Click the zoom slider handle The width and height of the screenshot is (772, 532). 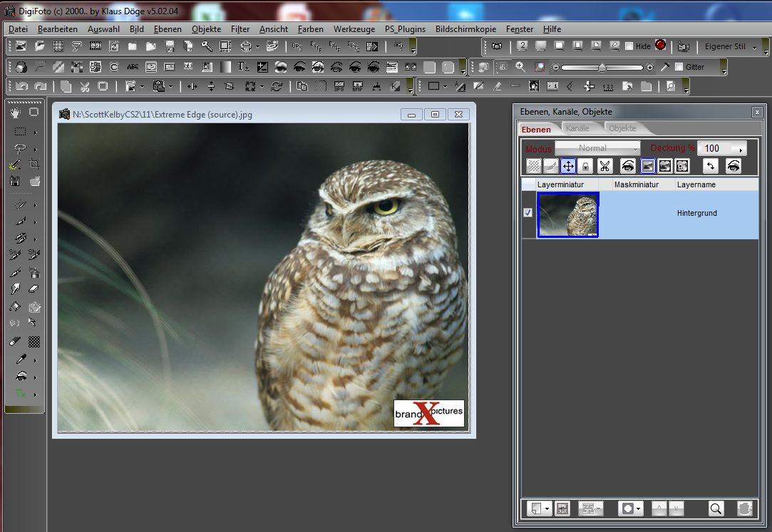[x=602, y=67]
